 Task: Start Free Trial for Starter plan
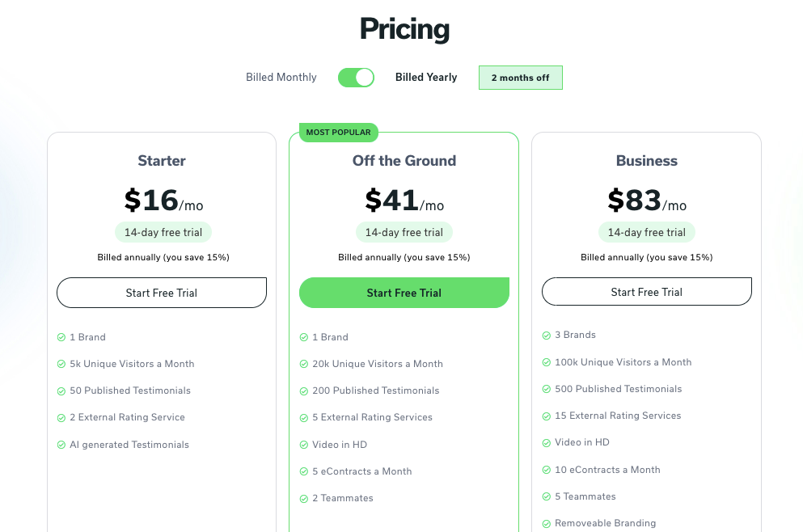[162, 293]
